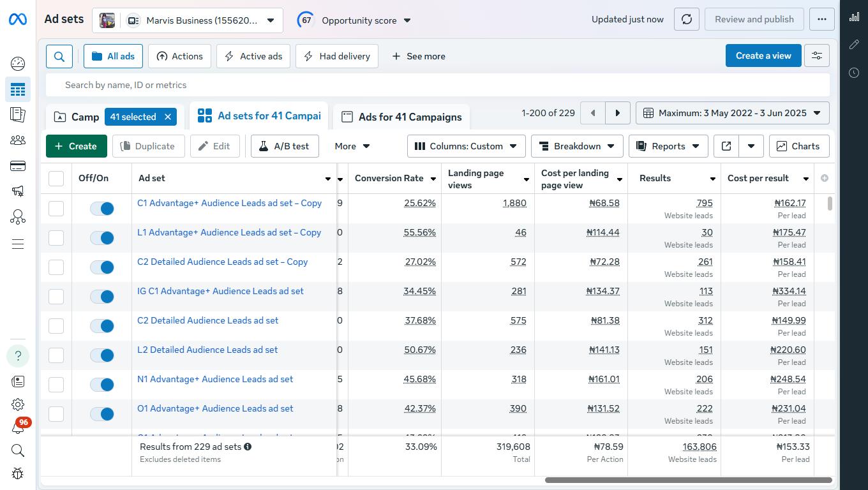Viewport: 868px width, 490px height.
Task: Focus the Search by name, ID or metrics field
Action: pyautogui.click(x=438, y=85)
